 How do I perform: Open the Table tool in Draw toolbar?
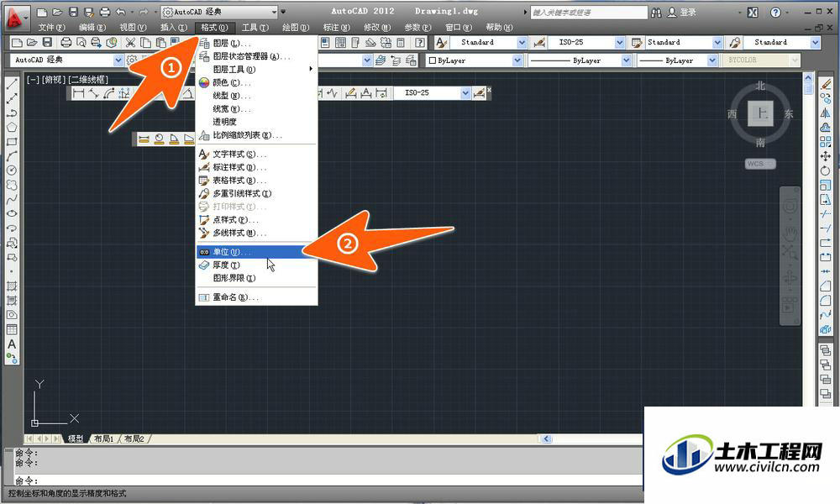coord(11,329)
